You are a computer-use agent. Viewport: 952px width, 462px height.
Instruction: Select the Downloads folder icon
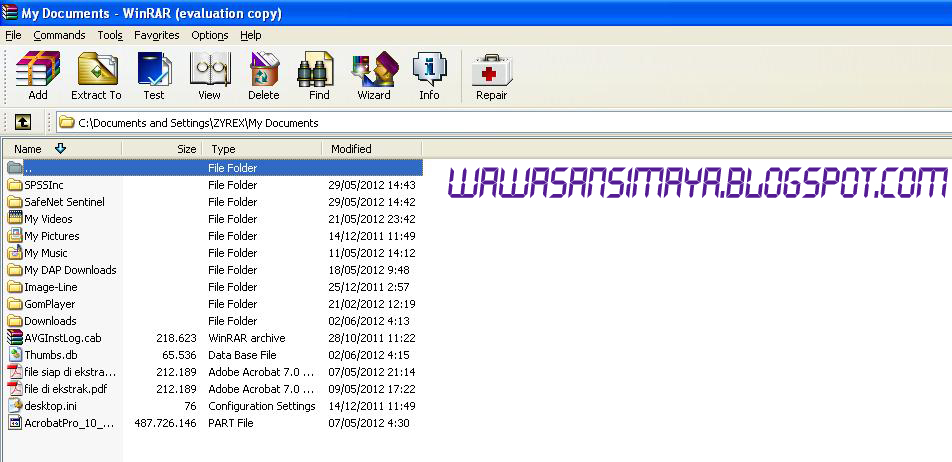15,321
